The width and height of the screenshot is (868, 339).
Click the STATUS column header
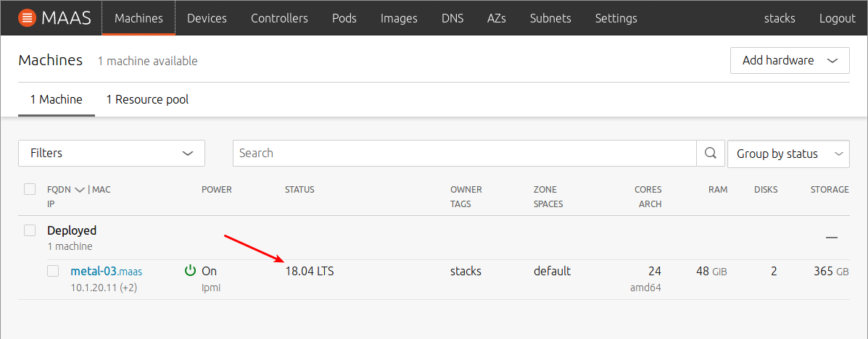[299, 190]
